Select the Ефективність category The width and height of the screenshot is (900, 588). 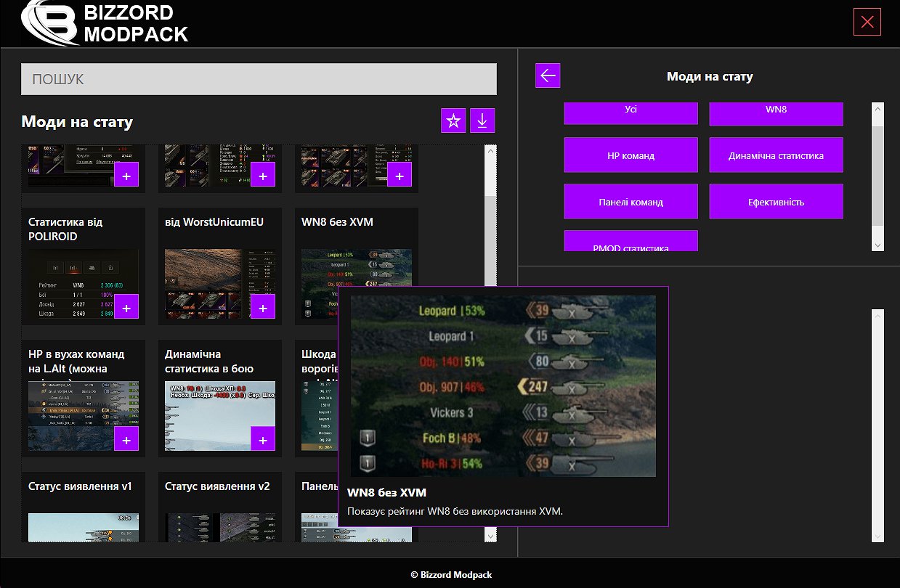776,202
